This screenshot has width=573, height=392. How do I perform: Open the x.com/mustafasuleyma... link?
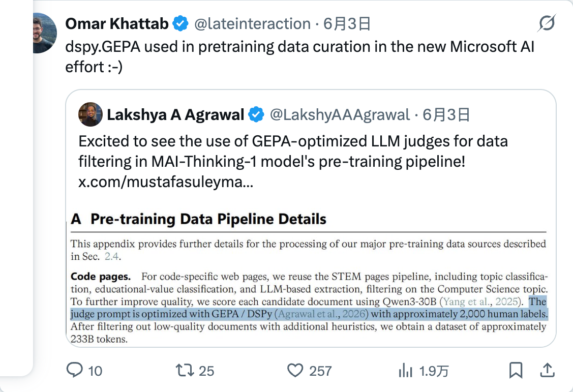(x=166, y=182)
